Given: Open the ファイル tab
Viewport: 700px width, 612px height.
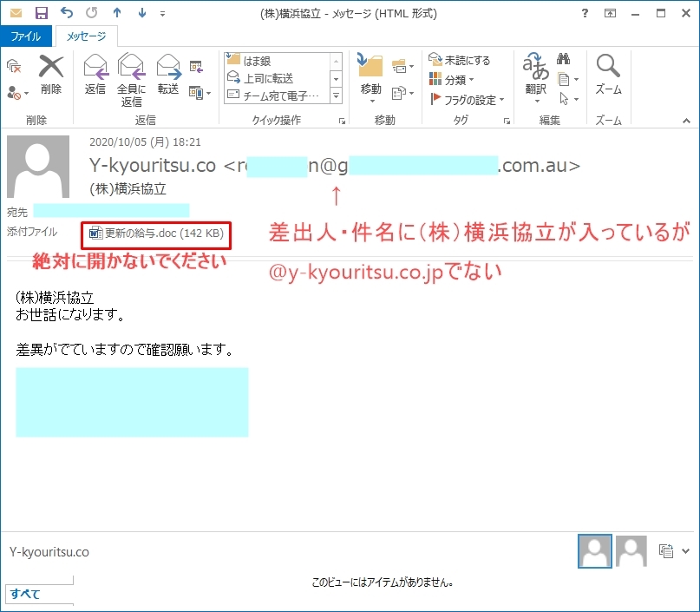Looking at the screenshot, I should (26, 36).
